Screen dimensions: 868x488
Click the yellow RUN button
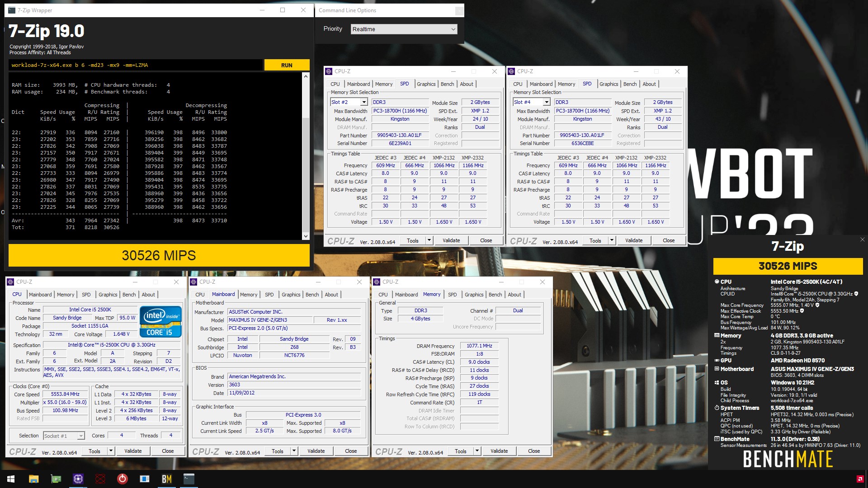(287, 65)
